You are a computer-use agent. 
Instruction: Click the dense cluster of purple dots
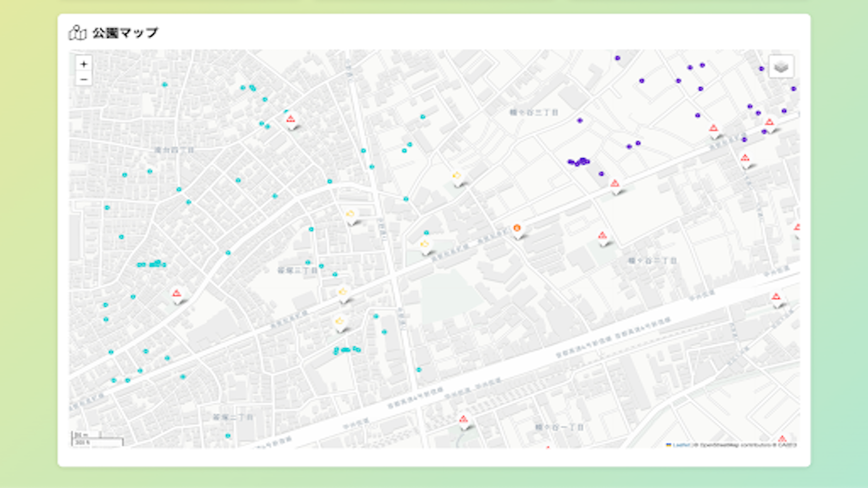pyautogui.click(x=578, y=162)
